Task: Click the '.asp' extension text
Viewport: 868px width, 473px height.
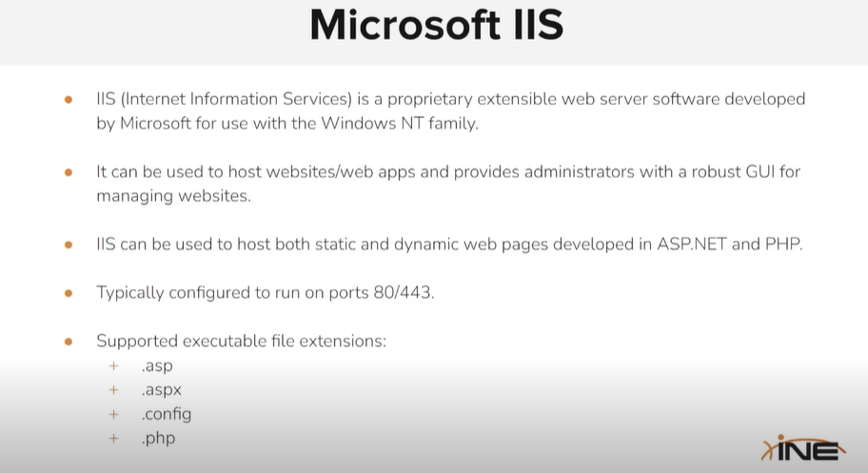Action: click(157, 365)
